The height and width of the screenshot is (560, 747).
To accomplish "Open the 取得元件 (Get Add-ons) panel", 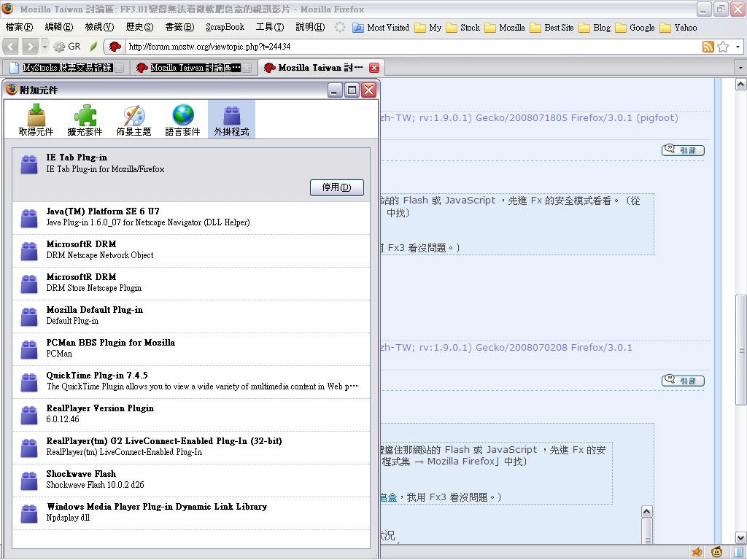I will pyautogui.click(x=36, y=120).
